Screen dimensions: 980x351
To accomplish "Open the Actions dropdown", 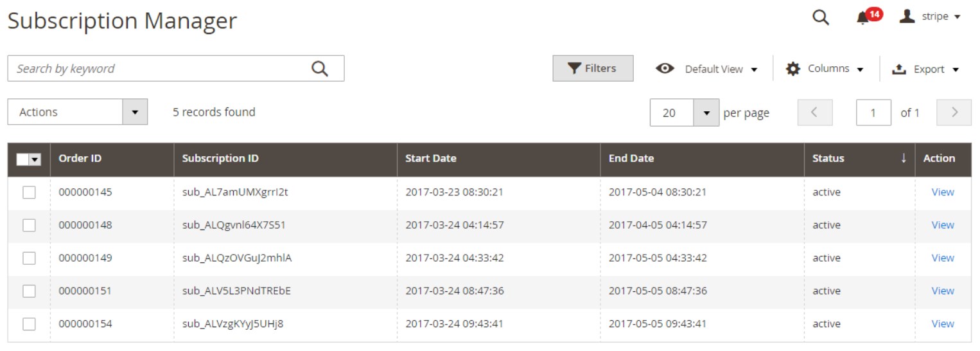I will point(77,112).
